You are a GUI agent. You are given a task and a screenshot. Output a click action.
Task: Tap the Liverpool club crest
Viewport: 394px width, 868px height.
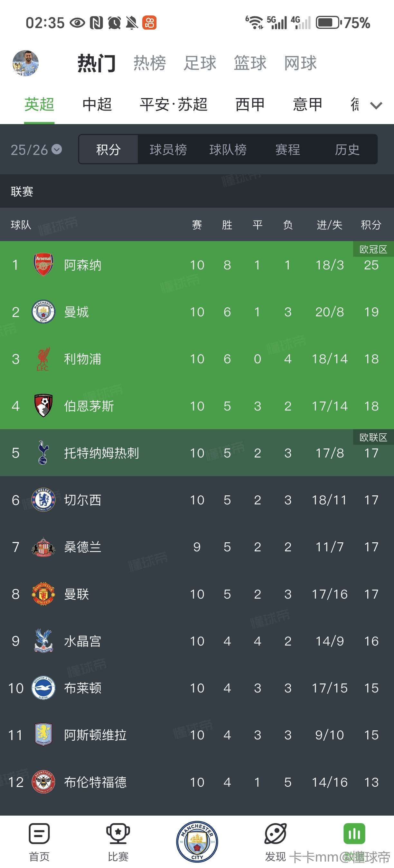[43, 359]
